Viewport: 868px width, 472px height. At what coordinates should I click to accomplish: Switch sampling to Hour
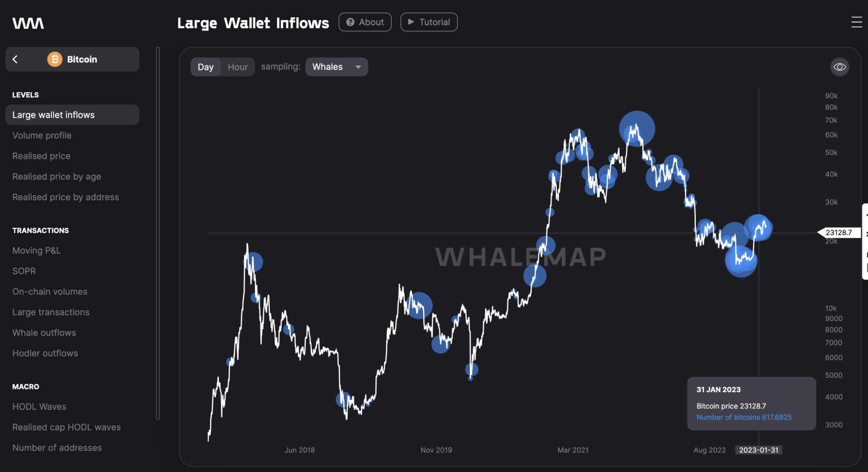[x=237, y=67]
